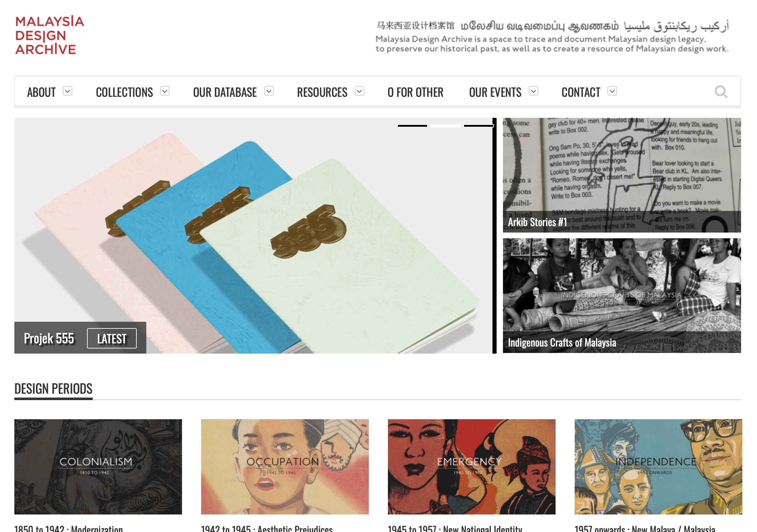Viewport: 757px width, 532px height.
Task: Click the LATEST button on slider
Action: pyautogui.click(x=112, y=338)
